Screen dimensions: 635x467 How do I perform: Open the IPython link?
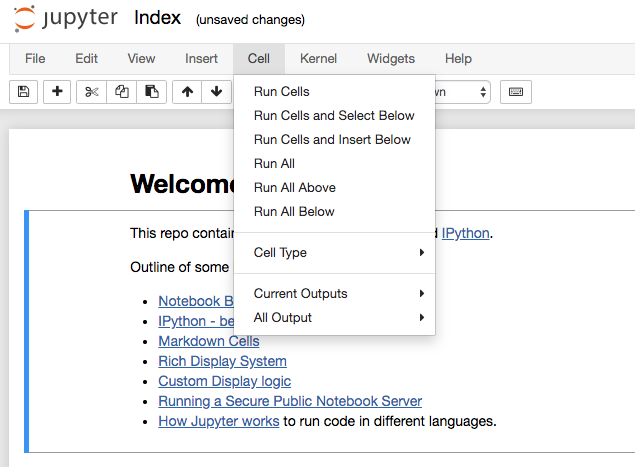(x=465, y=233)
